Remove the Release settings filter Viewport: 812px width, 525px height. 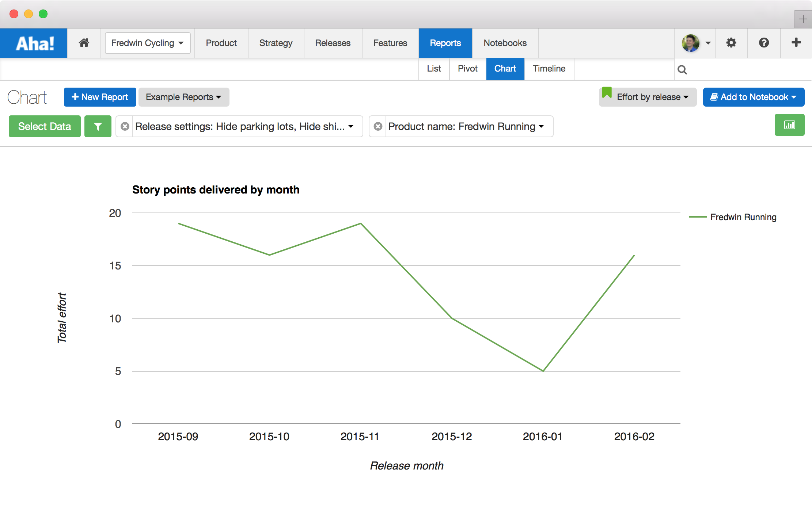coord(125,126)
